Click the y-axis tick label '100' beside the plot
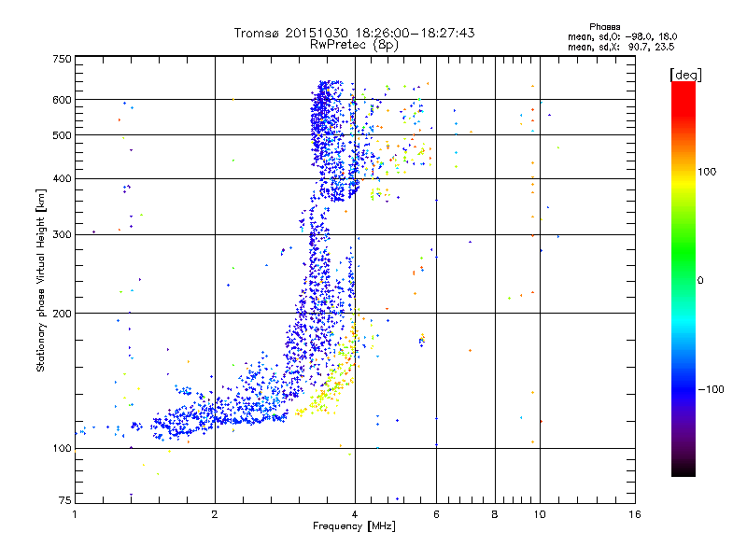Viewport: 747px width, 560px height. click(x=62, y=449)
